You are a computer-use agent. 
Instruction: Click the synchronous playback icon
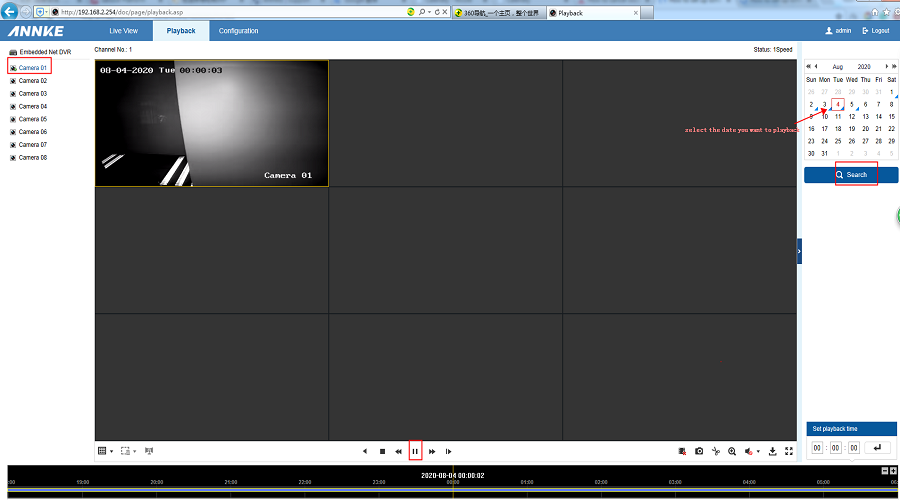(x=149, y=451)
